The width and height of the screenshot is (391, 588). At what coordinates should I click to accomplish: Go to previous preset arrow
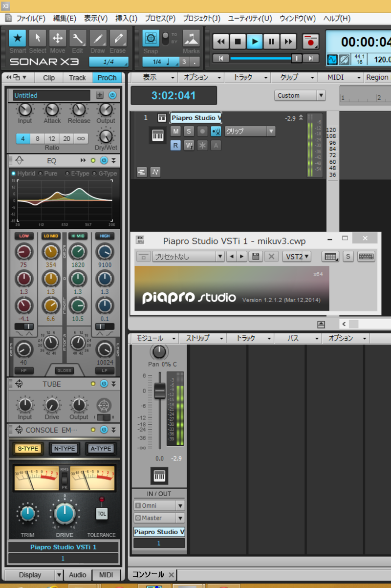[232, 256]
